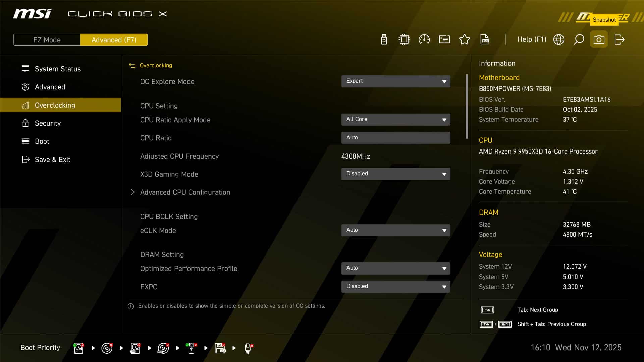
Task: Click the OC Explore Mode label
Action: tap(167, 81)
